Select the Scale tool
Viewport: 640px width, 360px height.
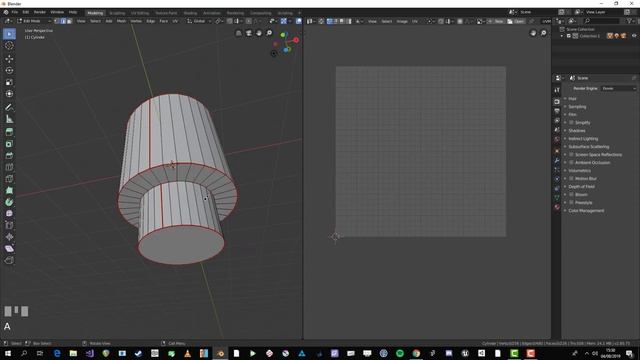point(9,82)
